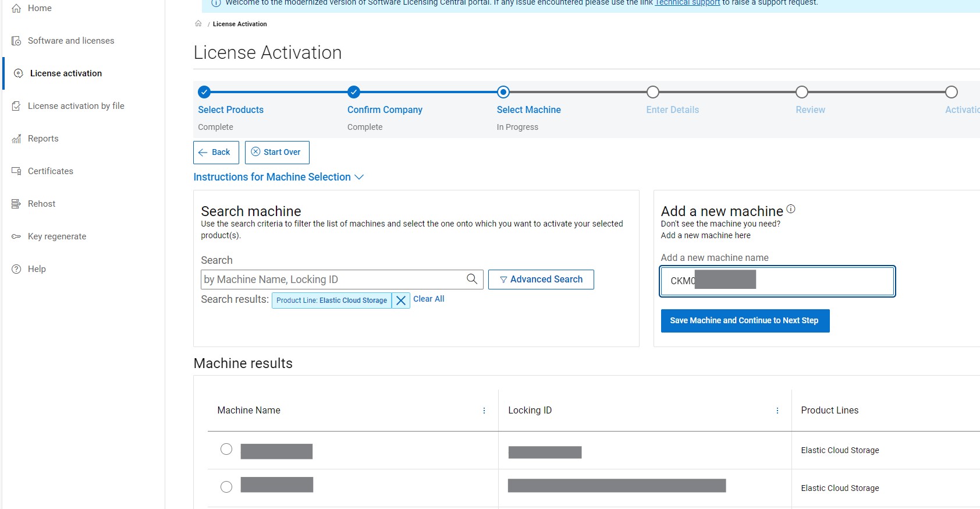
Task: Click the Select Products step marker
Action: pos(204,92)
